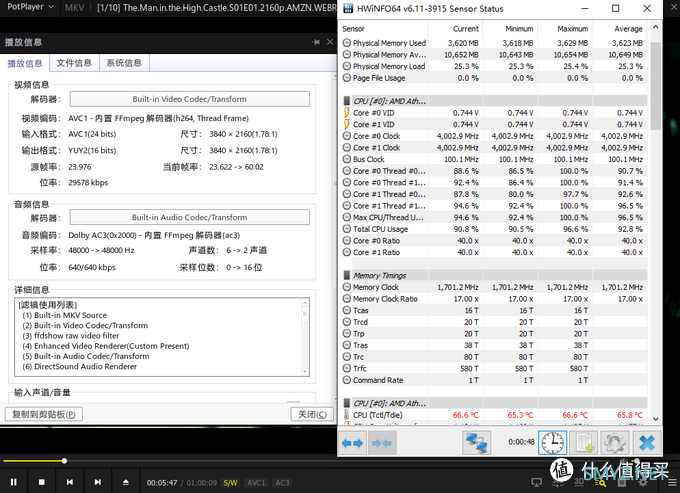Select the Memory Timings section header
The image size is (680, 493).
(494, 275)
